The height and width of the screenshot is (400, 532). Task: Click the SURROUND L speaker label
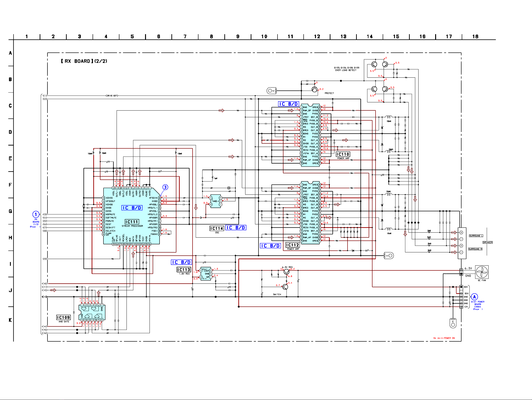pos(476,236)
